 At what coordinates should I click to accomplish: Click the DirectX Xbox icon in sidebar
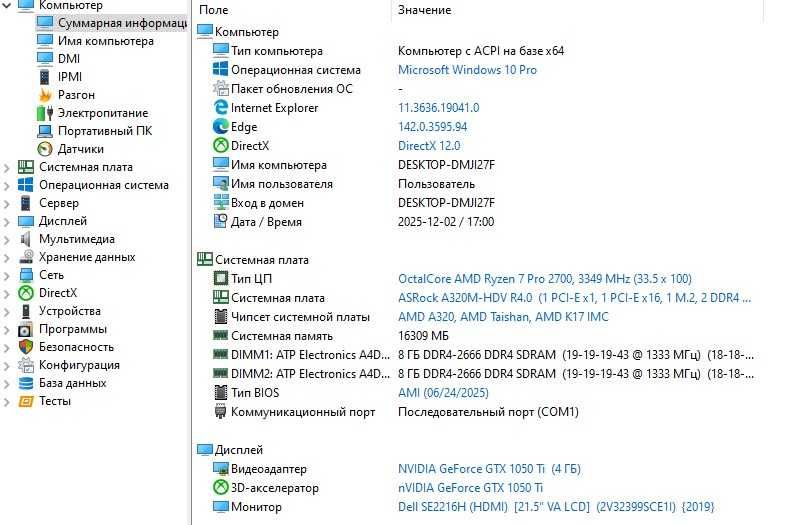point(26,293)
